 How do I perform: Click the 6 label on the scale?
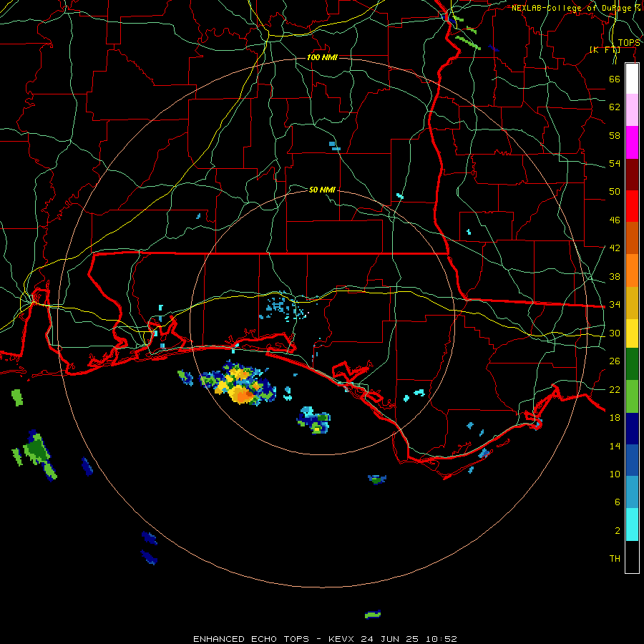click(x=618, y=502)
